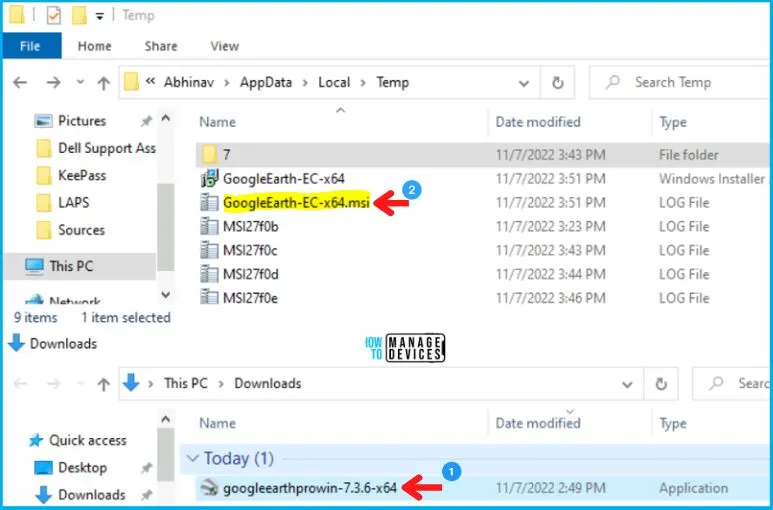
Task: Go back in the Temp window
Action: [20, 82]
